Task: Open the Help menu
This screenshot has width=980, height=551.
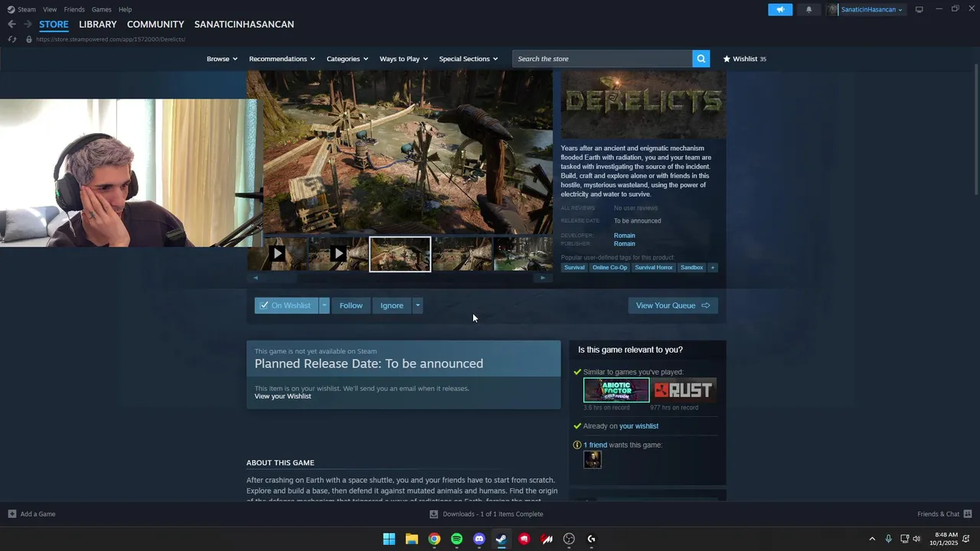Action: [x=126, y=9]
